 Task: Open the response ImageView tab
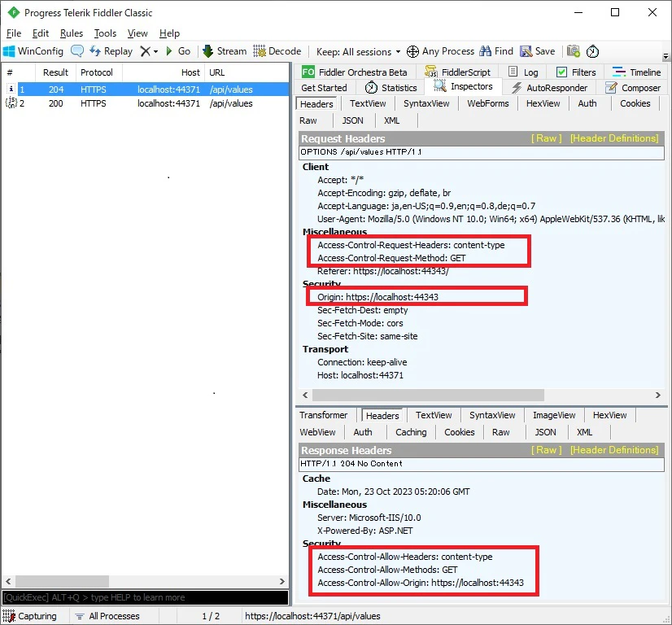tap(554, 415)
